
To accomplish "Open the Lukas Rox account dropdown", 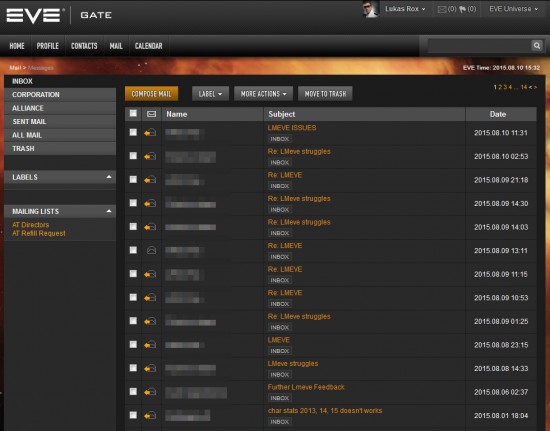I will [405, 9].
